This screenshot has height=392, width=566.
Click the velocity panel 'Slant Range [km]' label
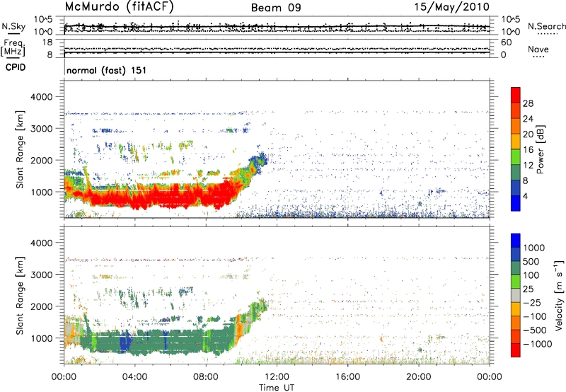(x=20, y=296)
